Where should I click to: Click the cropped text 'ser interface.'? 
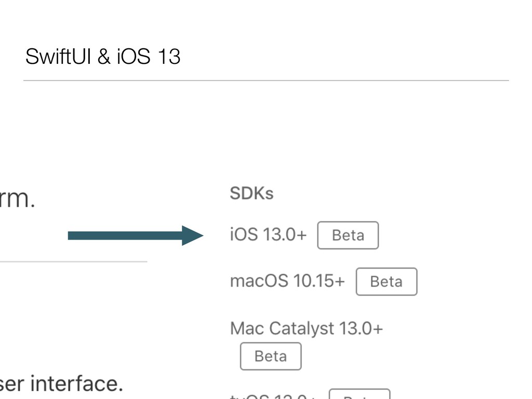(61, 384)
